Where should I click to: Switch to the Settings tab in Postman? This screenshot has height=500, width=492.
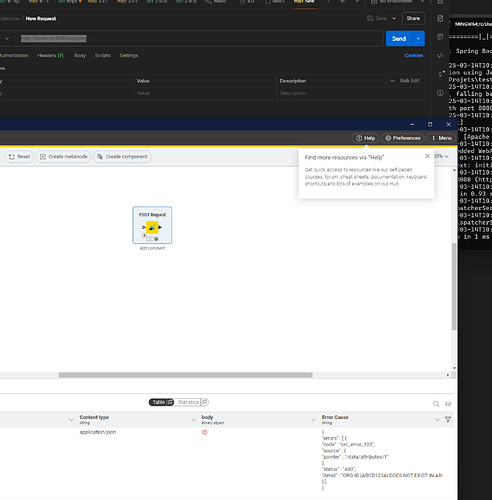pyautogui.click(x=129, y=55)
